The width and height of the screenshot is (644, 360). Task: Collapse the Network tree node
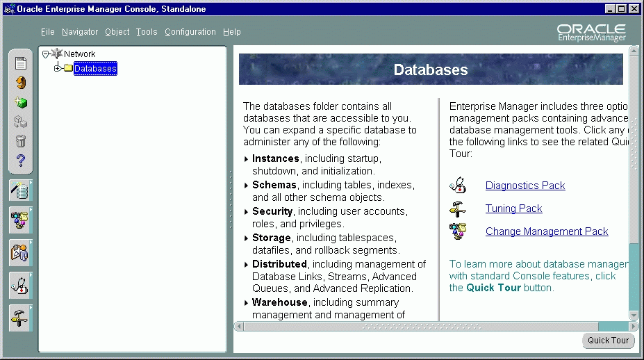coord(46,54)
